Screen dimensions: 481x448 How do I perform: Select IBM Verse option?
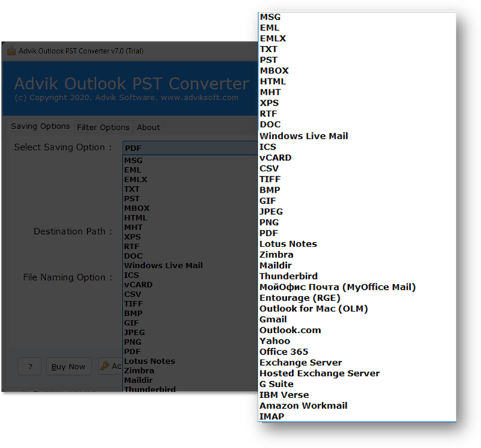click(x=284, y=394)
